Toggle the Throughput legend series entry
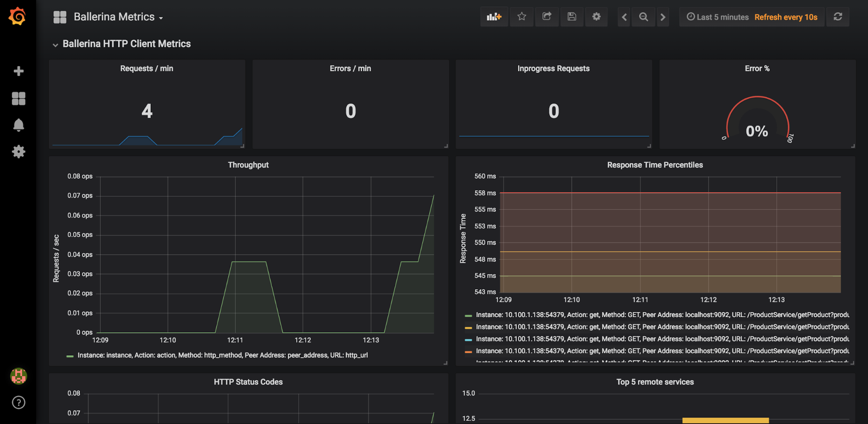Image resolution: width=868 pixels, height=424 pixels. [x=222, y=355]
